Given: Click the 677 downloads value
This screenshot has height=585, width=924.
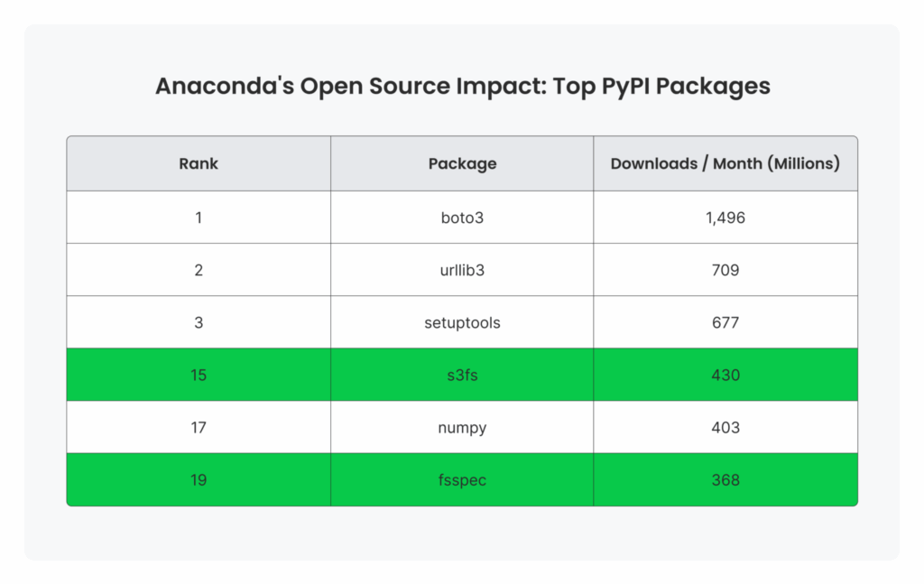Looking at the screenshot, I should 725,322.
